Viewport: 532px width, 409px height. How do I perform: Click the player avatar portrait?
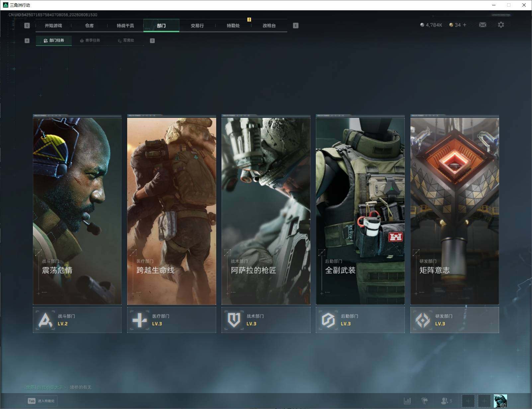tap(500, 401)
